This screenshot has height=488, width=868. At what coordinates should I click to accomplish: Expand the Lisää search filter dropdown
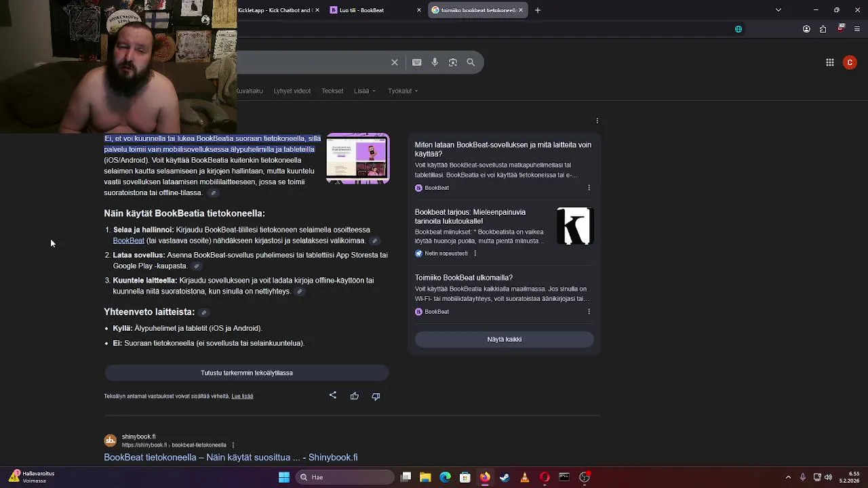pyautogui.click(x=364, y=91)
